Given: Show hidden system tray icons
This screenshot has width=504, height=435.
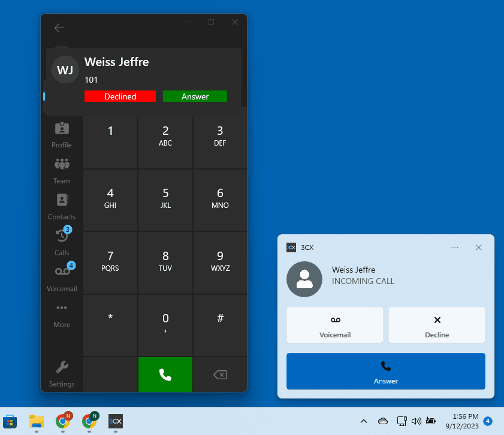Looking at the screenshot, I should 364,421.
